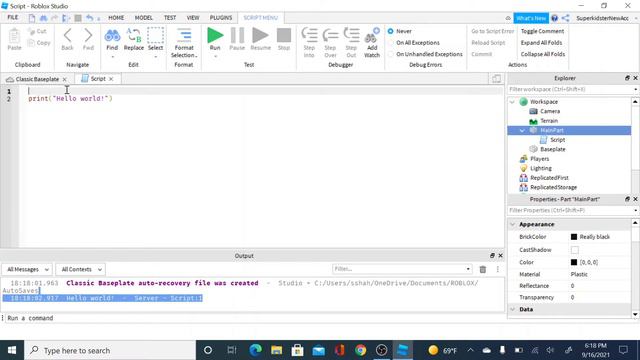Click the Resume test button
The height and width of the screenshot is (360, 640).
260,36
